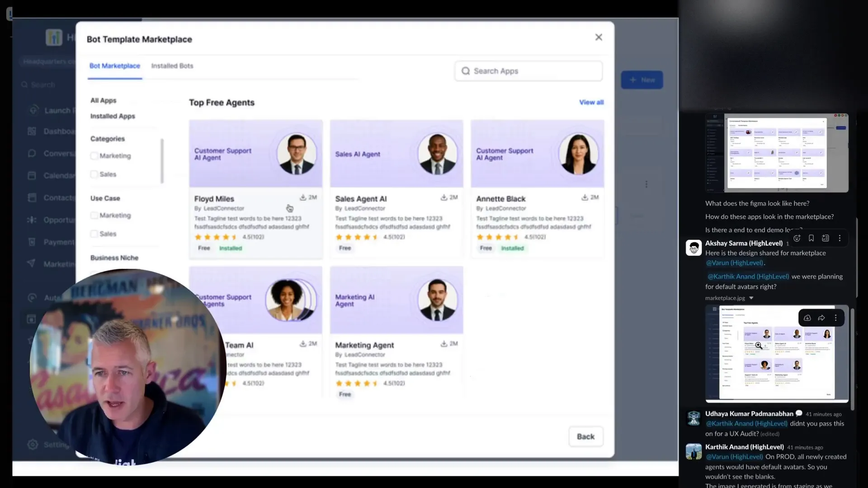The width and height of the screenshot is (868, 488).
Task: Open more actions on Akshay's Slack message
Action: [x=840, y=238]
